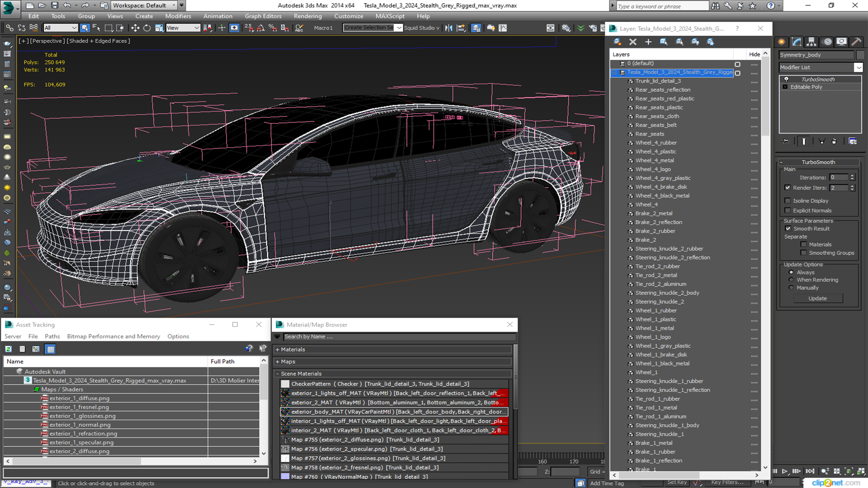Click Select Highlighted Objects icon in Layer window

664,42
